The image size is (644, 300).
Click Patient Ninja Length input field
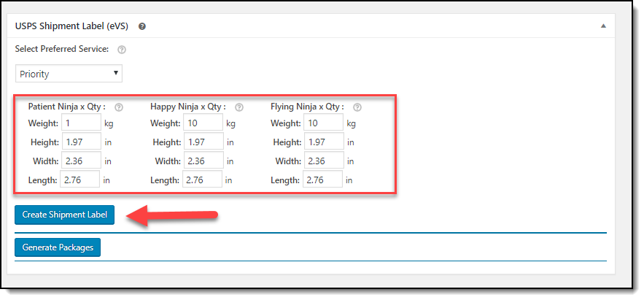79,180
